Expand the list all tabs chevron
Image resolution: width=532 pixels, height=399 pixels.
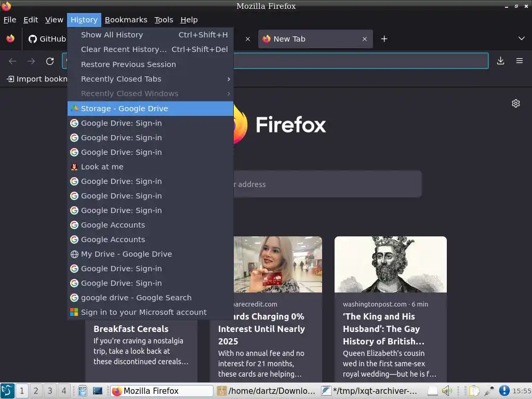click(x=522, y=38)
